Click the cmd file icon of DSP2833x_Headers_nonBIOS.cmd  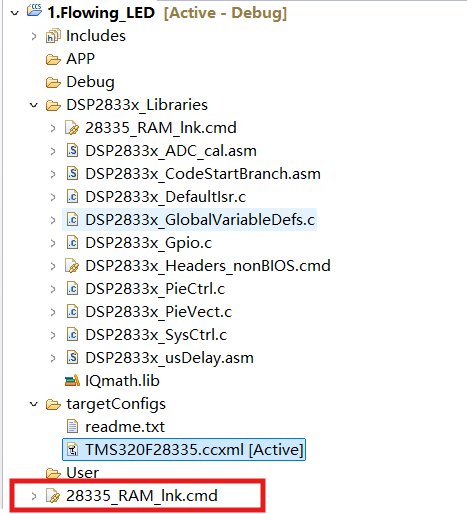(72, 266)
